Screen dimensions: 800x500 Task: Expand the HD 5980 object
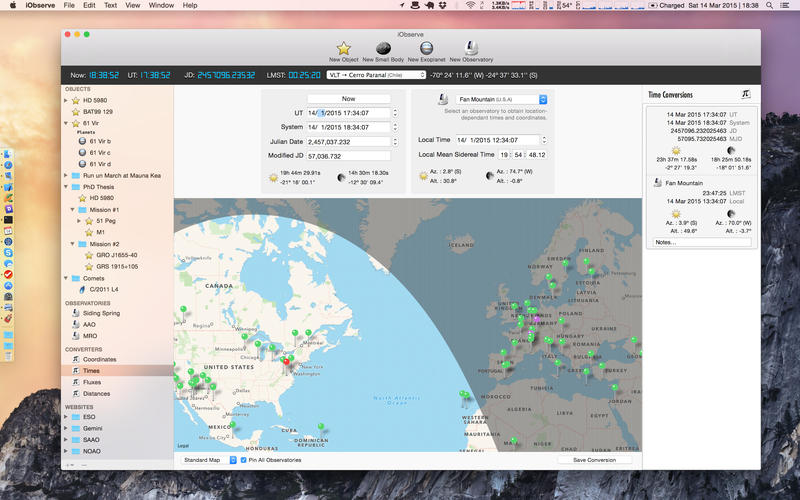click(66, 101)
